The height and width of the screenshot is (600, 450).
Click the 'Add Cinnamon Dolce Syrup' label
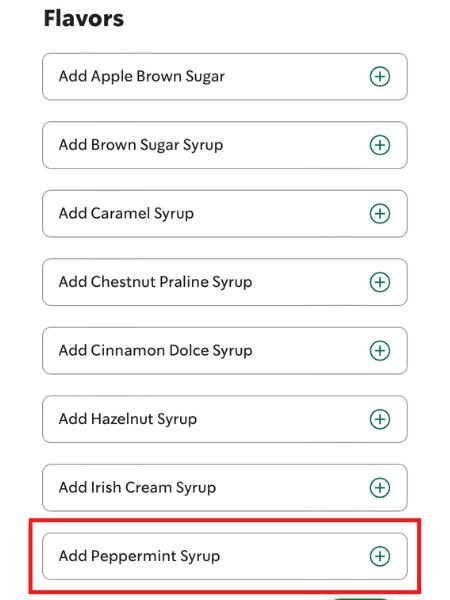pos(155,351)
